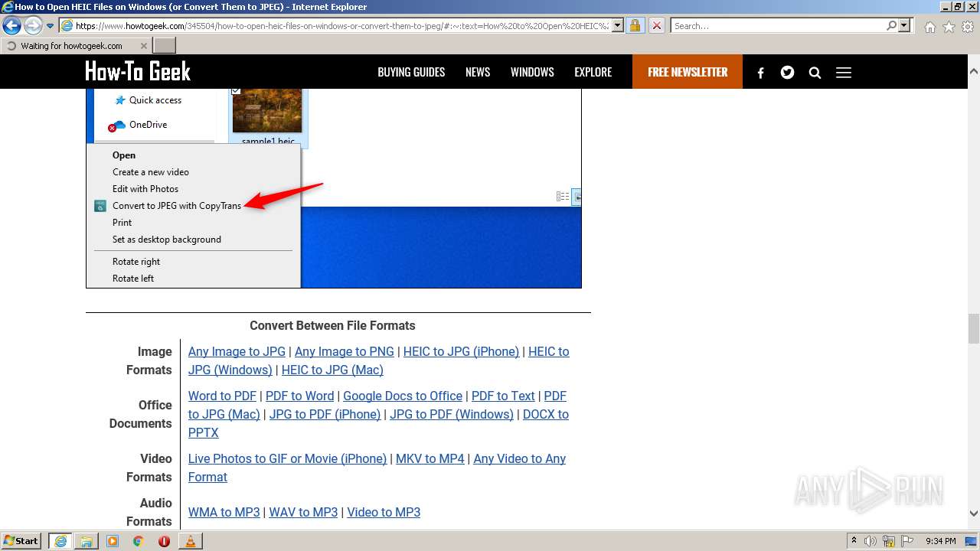Click the How-To Geek logo
Screen dimensions: 980x551
pos(138,72)
